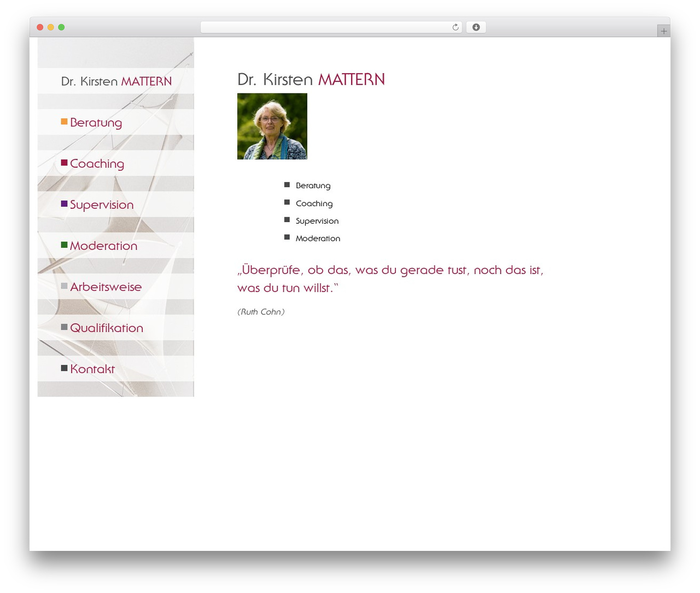Screen dimensions: 700x593
Task: Click the attribution text (Ruth Cohn)
Action: pyautogui.click(x=261, y=312)
